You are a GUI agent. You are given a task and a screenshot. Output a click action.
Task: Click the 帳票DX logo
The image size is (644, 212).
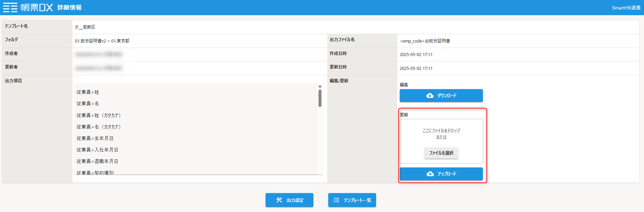point(37,7)
